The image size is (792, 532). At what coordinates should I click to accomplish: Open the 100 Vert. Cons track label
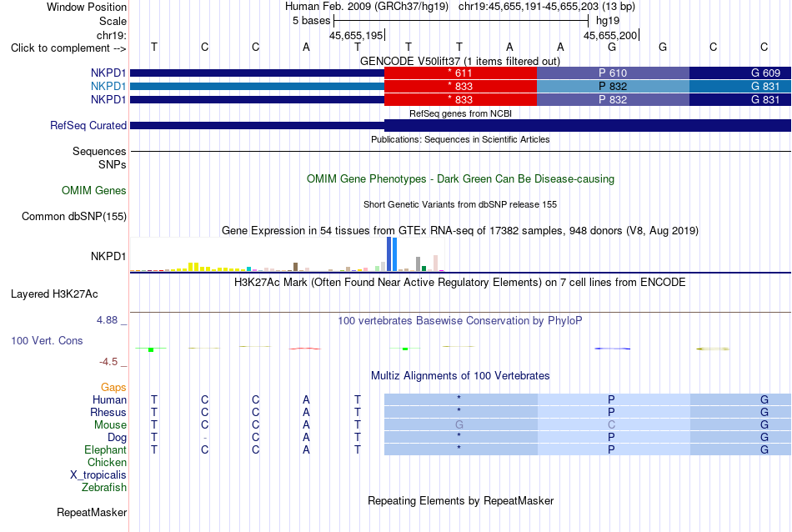coord(47,340)
